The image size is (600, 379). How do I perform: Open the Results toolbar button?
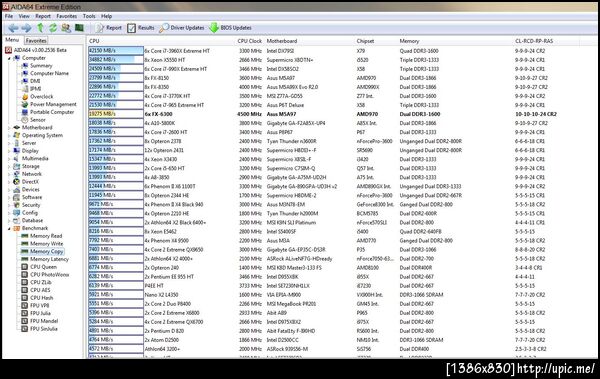(x=141, y=28)
